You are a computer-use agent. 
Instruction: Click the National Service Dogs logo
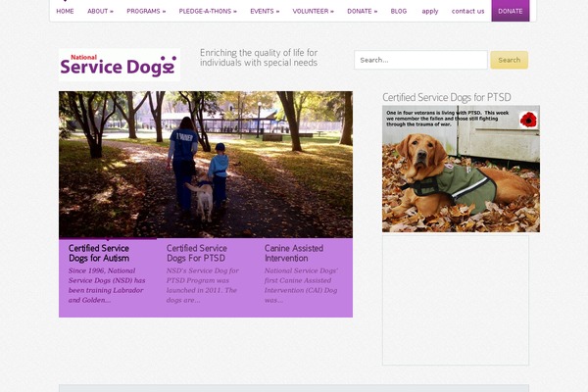pos(119,65)
